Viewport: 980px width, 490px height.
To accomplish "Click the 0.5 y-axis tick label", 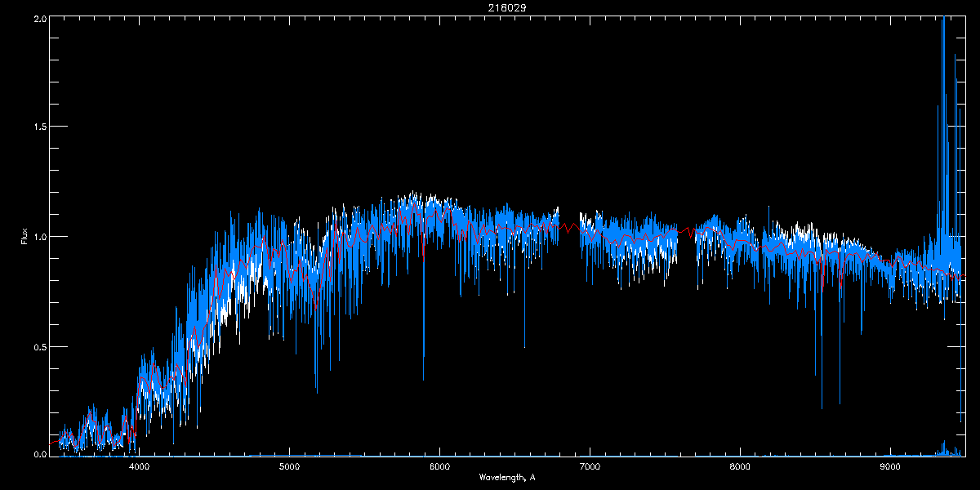I will tap(39, 346).
